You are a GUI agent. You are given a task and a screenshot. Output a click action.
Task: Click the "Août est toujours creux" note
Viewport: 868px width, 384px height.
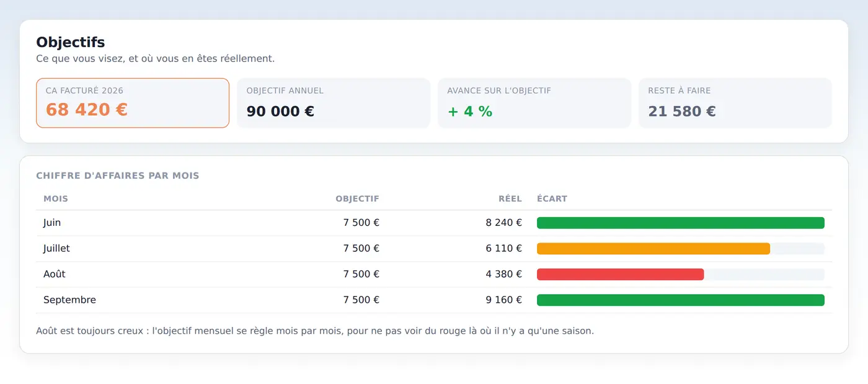click(x=315, y=331)
